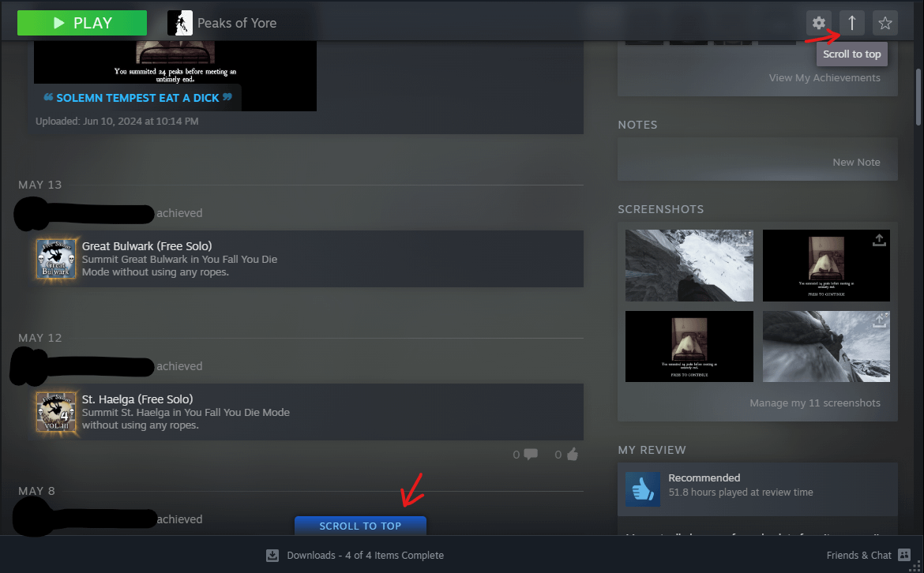The height and width of the screenshot is (573, 924).
Task: Click the comment bubble icon under St. Haelga
Action: (x=531, y=454)
